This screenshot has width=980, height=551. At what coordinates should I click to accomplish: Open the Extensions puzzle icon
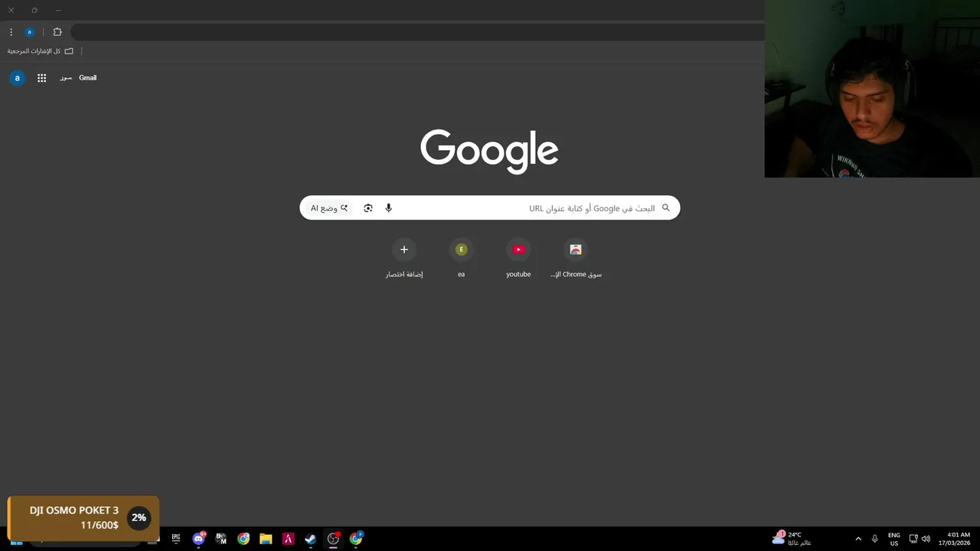(57, 32)
